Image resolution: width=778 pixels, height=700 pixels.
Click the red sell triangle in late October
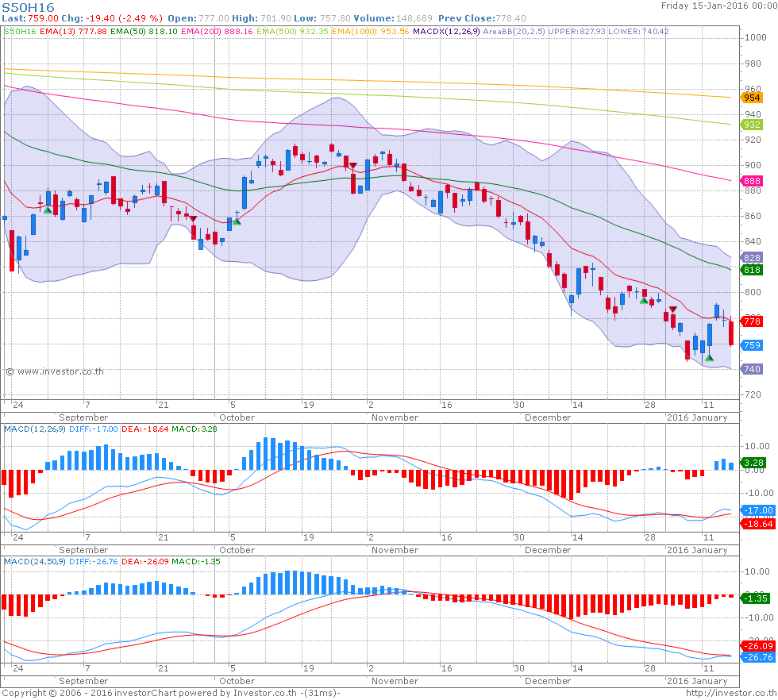352,165
